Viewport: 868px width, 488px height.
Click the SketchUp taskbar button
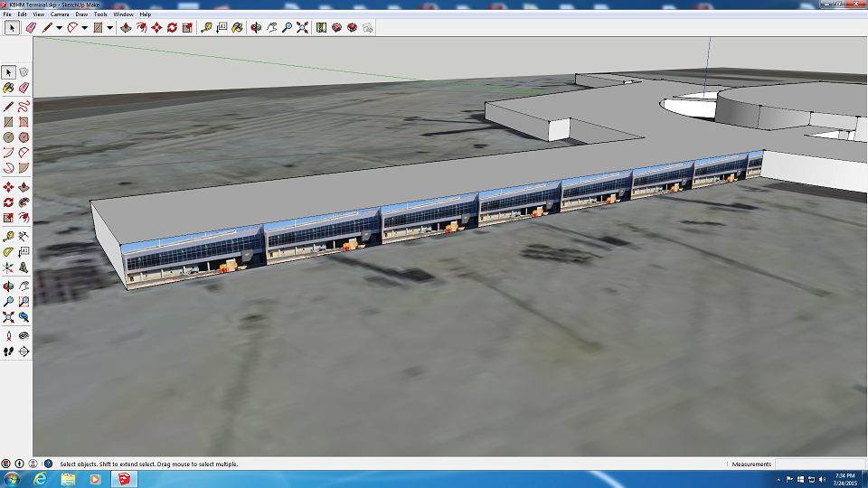(124, 479)
